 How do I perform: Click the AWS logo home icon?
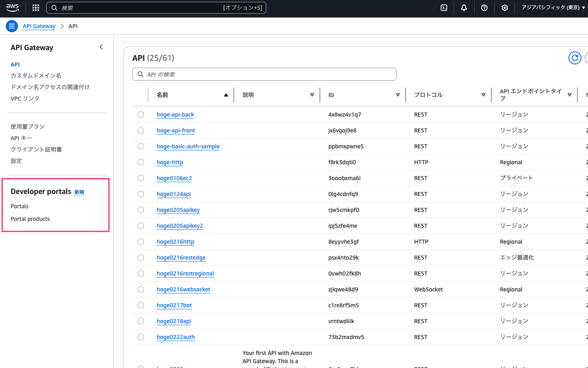coord(12,7)
